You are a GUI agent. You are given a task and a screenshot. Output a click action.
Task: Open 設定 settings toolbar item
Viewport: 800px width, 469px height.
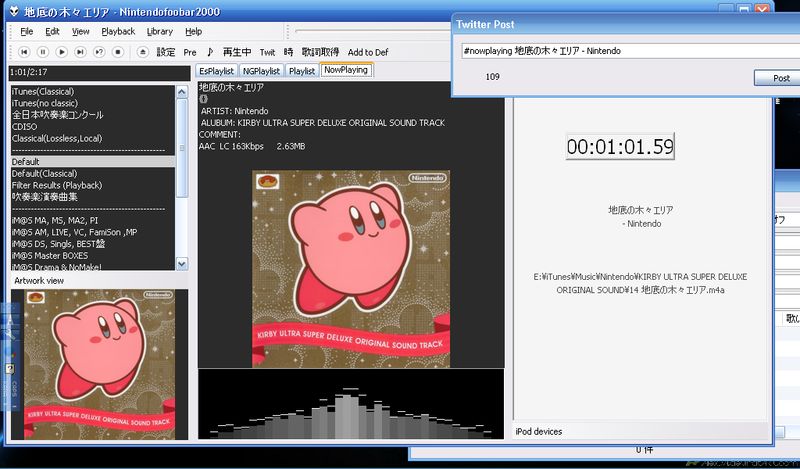(x=166, y=52)
